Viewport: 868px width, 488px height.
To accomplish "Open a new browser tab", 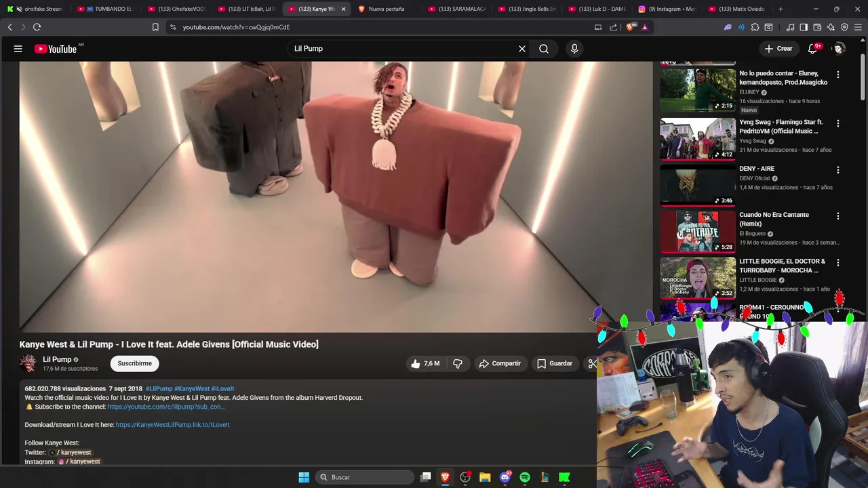I will pos(781,9).
